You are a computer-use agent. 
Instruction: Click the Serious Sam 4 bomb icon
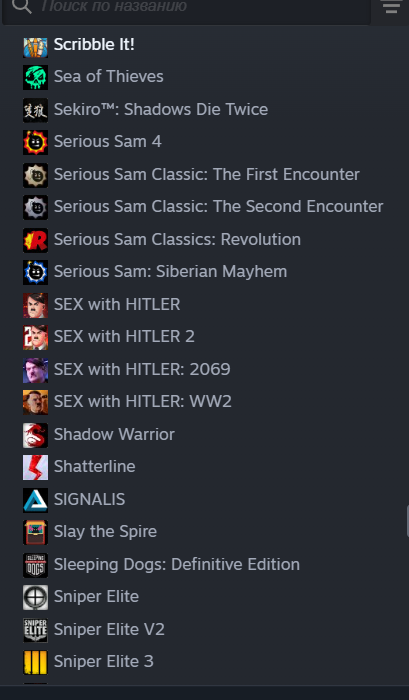tap(35, 142)
